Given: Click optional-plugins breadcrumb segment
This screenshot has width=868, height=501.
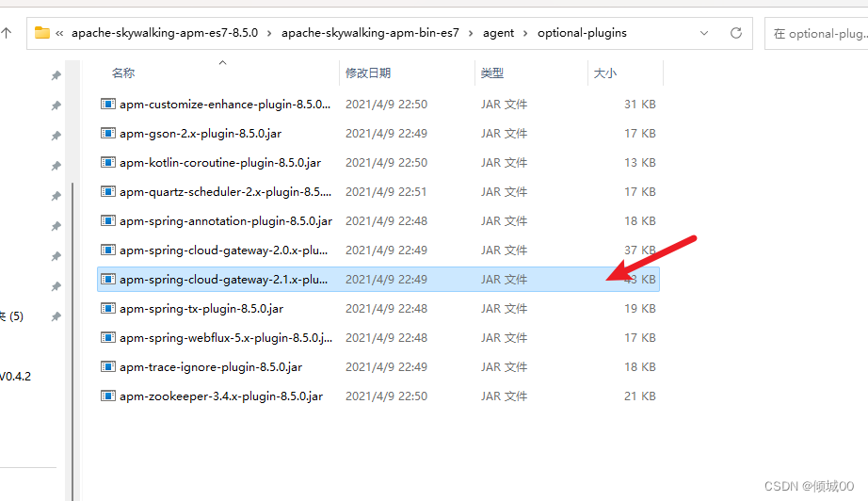Looking at the screenshot, I should (x=582, y=33).
